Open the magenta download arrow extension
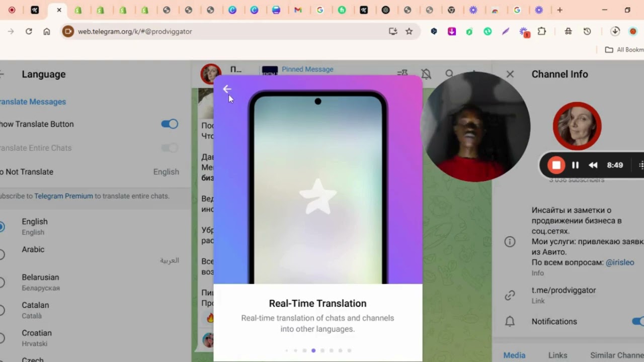Viewport: 644px width, 362px height. (452, 31)
